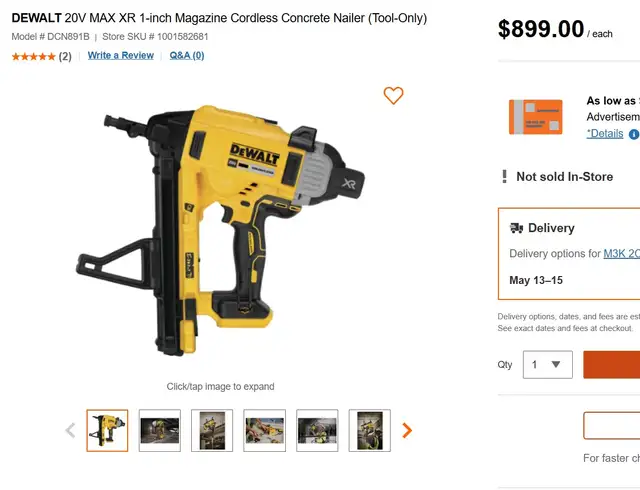Screen dimensions: 640x490
Task: Click the orange add to cart button
Action: pos(611,364)
